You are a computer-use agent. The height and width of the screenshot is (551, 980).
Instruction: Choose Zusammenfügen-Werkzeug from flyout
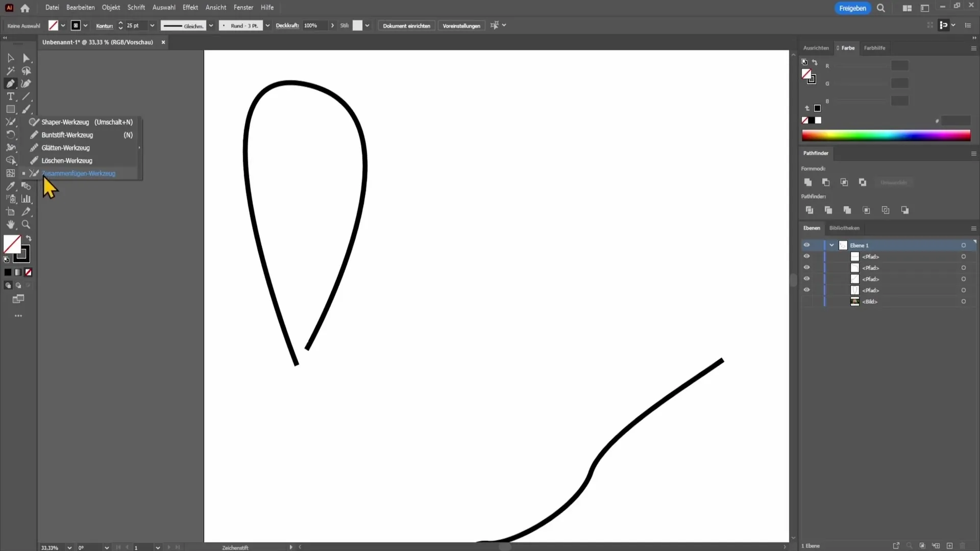78,173
